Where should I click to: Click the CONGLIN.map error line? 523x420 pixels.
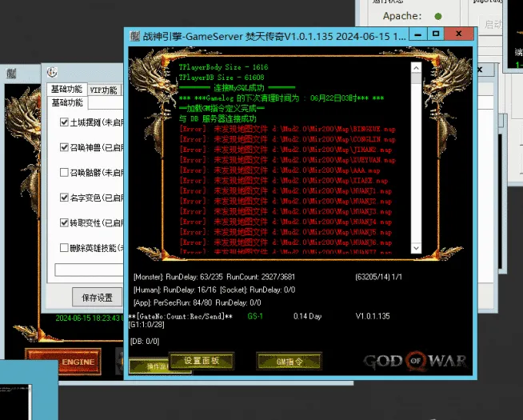pos(287,139)
